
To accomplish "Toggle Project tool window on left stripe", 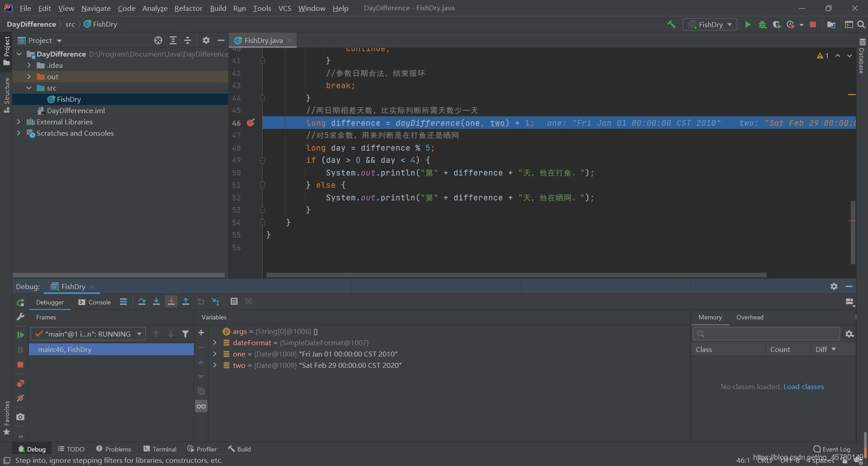I will pos(6,51).
